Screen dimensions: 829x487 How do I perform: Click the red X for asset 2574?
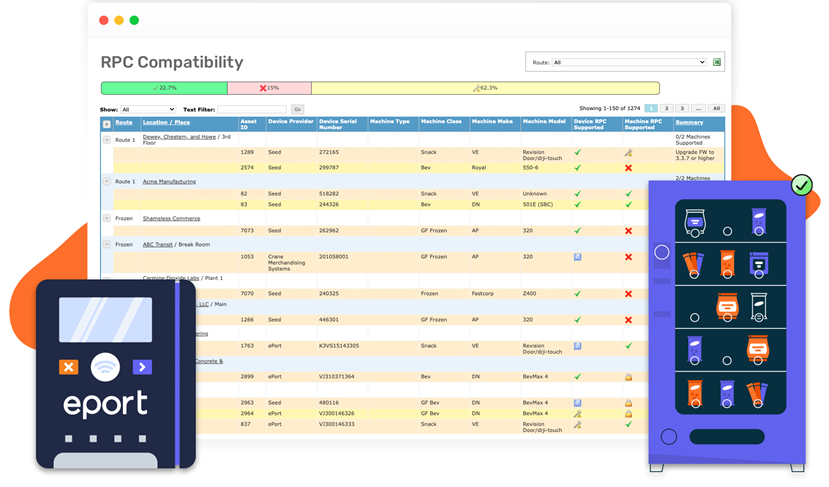point(628,168)
